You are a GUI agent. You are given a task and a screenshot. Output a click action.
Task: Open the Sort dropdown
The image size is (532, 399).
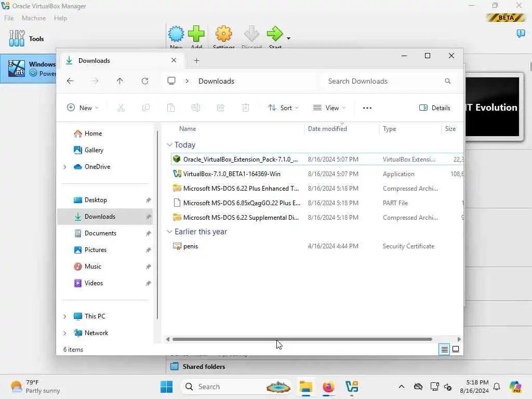click(x=283, y=108)
